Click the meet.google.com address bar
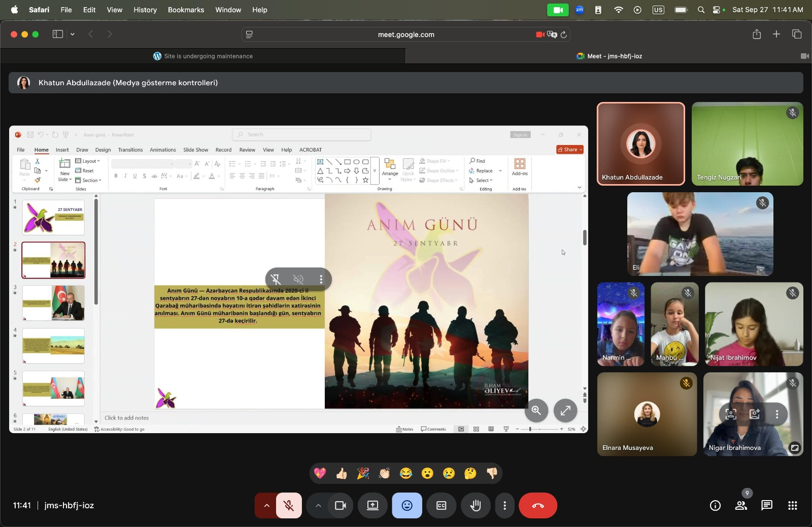The width and height of the screenshot is (812, 527). coord(405,34)
